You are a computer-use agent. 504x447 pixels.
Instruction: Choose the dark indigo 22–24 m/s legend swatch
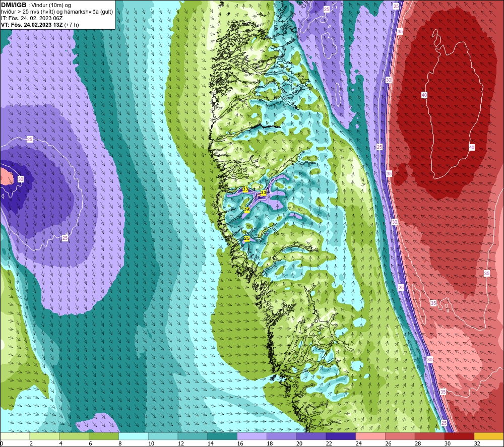(x=341, y=436)
